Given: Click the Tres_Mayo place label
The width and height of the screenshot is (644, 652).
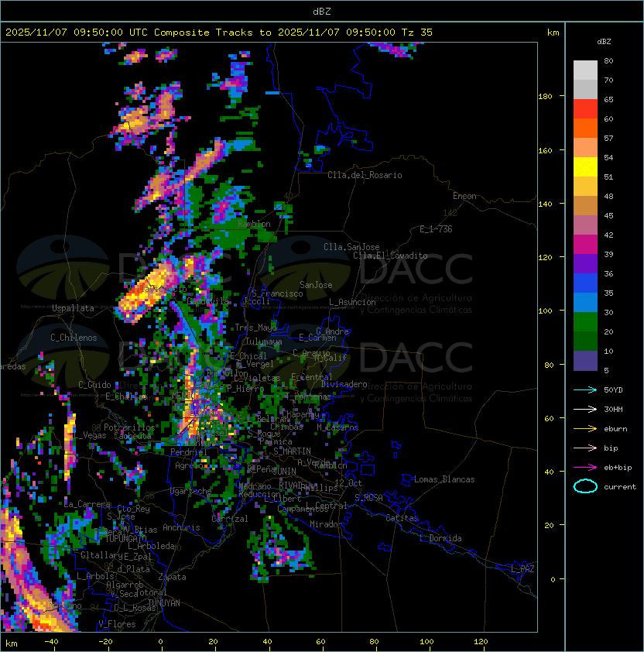Looking at the screenshot, I should (x=255, y=328).
